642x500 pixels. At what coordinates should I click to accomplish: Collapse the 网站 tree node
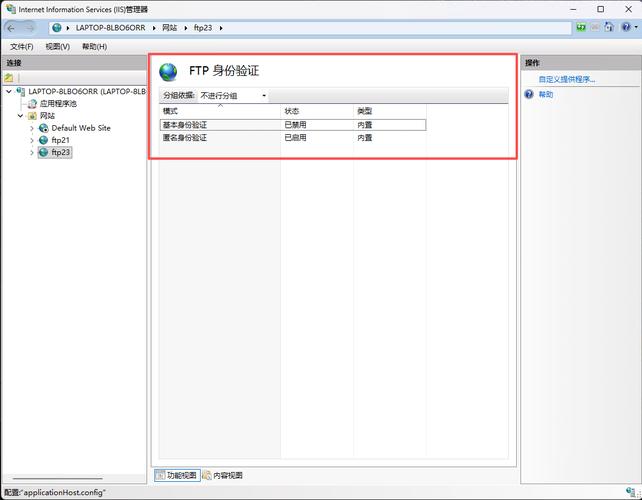tap(20, 116)
